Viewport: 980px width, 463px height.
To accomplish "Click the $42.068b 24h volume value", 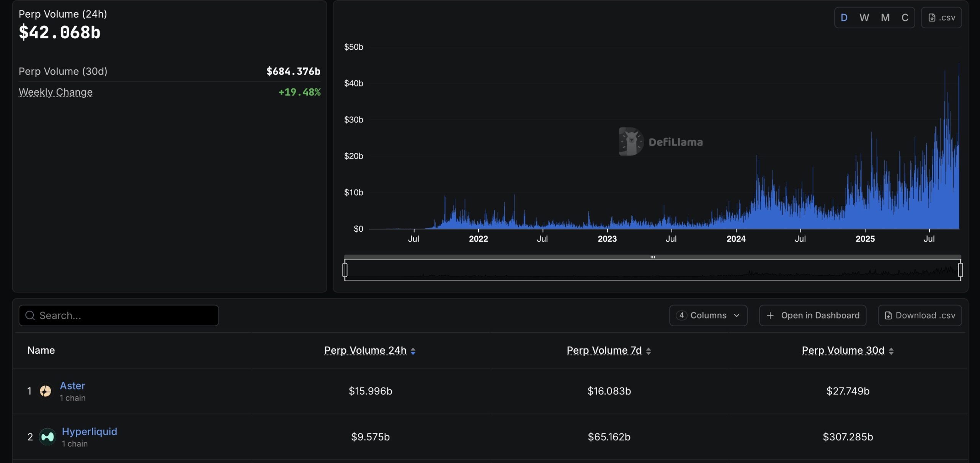I will pyautogui.click(x=60, y=32).
